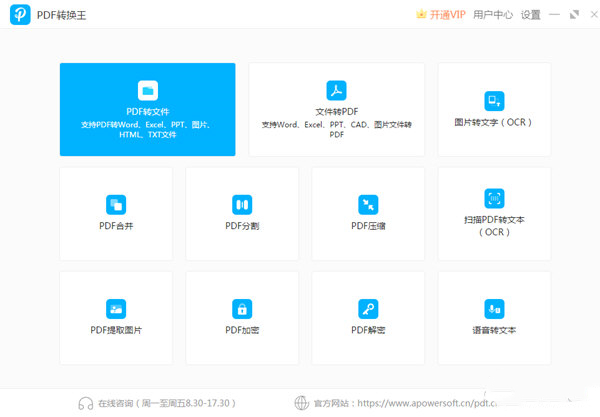Click the 官方网站 globe icon

tap(302, 403)
